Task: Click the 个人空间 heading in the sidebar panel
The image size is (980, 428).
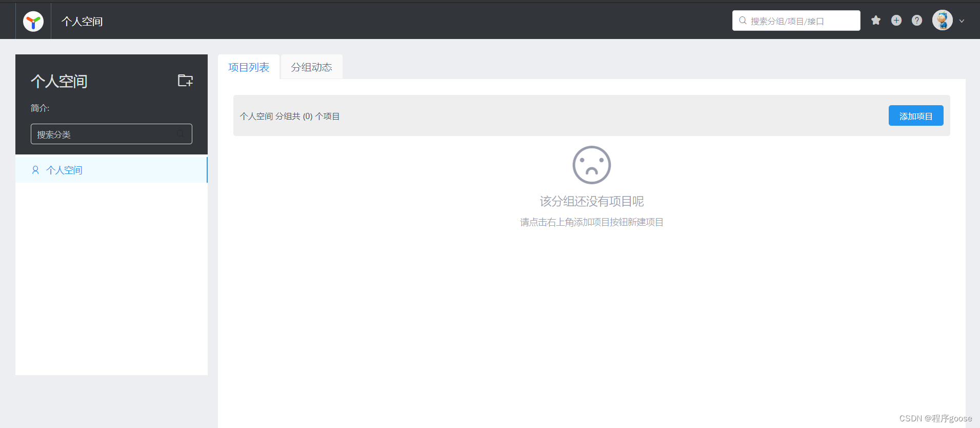Action: pyautogui.click(x=59, y=81)
